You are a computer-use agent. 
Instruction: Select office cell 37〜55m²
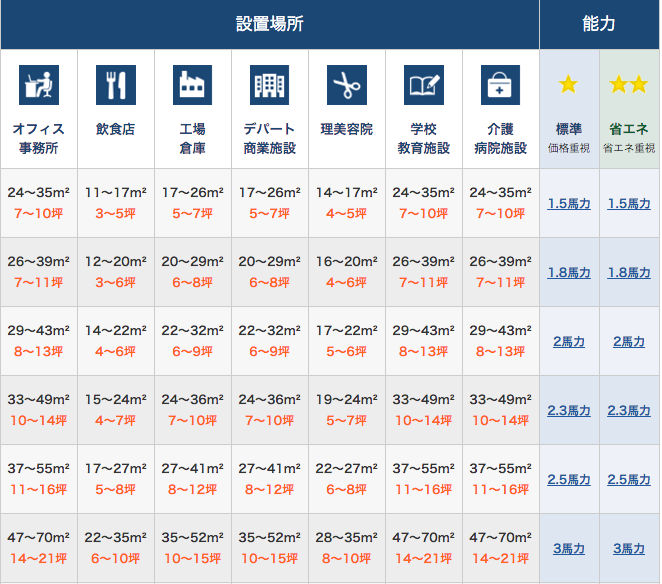39,479
